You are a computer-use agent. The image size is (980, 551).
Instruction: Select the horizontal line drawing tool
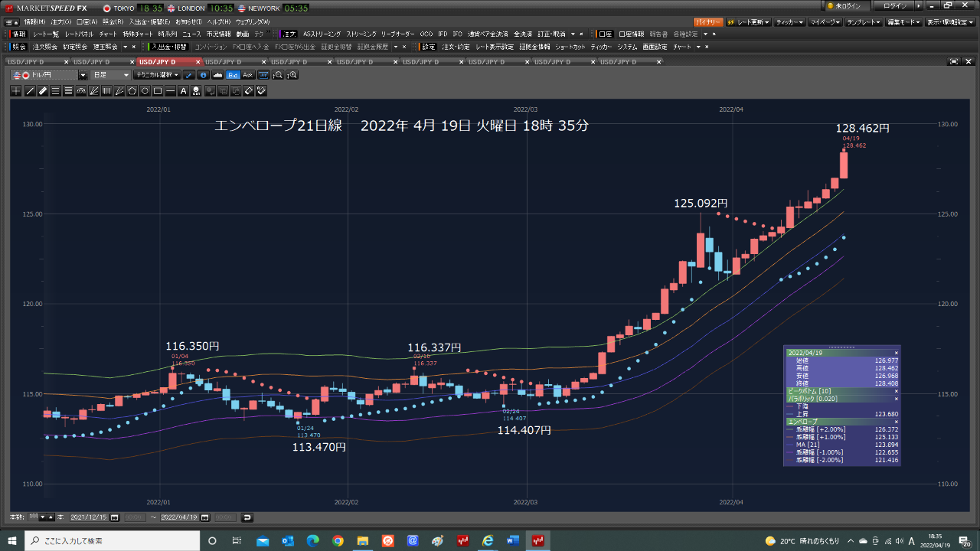(170, 91)
